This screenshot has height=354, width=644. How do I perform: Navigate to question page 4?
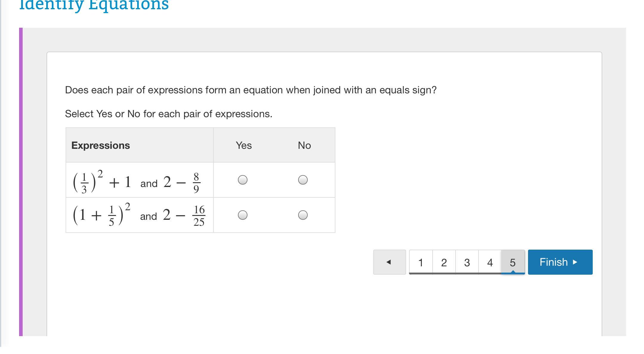coord(490,262)
